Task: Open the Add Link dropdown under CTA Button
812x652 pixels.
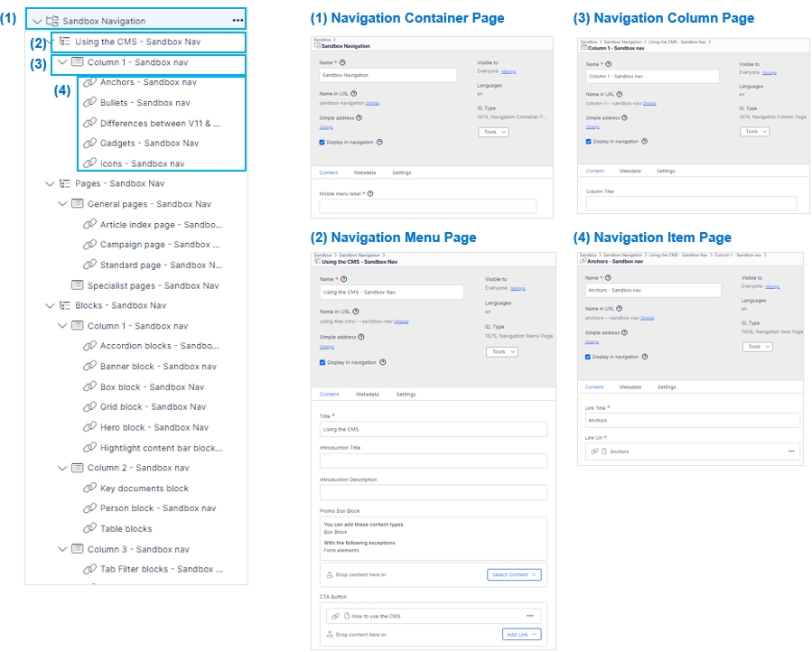Action: (521, 635)
